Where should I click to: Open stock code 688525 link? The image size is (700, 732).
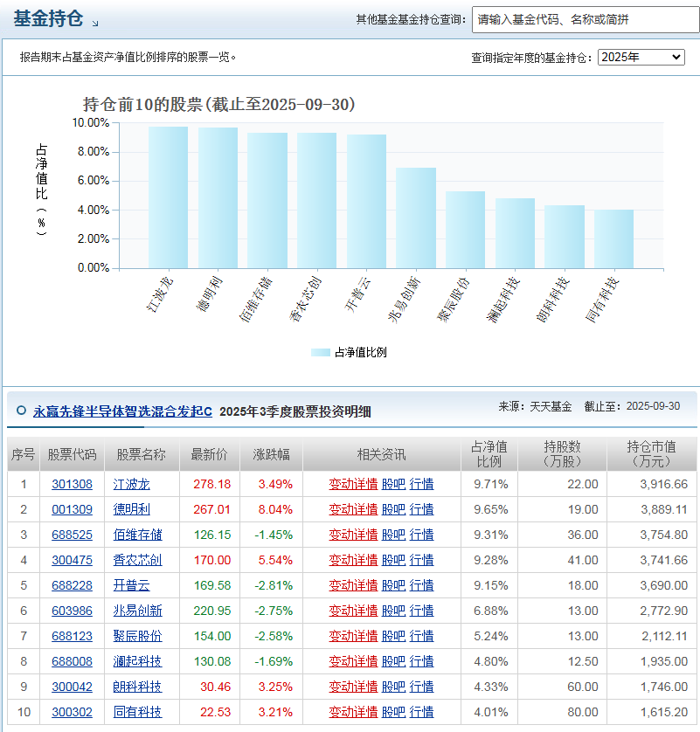[72, 535]
